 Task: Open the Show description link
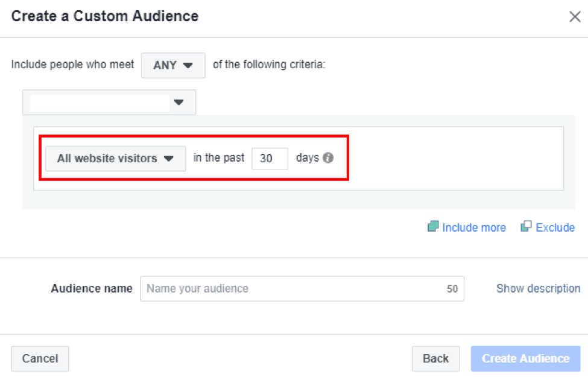tap(538, 288)
